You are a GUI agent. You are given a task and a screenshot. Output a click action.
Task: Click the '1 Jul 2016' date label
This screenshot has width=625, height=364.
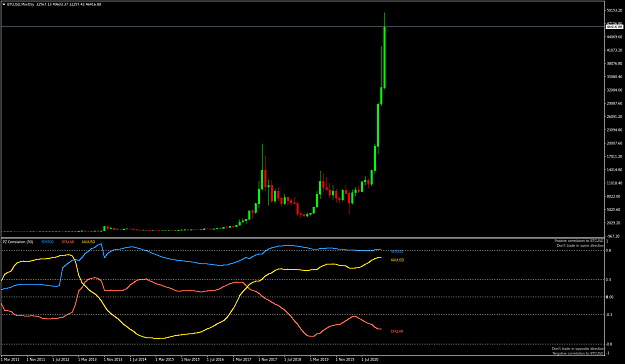click(216, 359)
